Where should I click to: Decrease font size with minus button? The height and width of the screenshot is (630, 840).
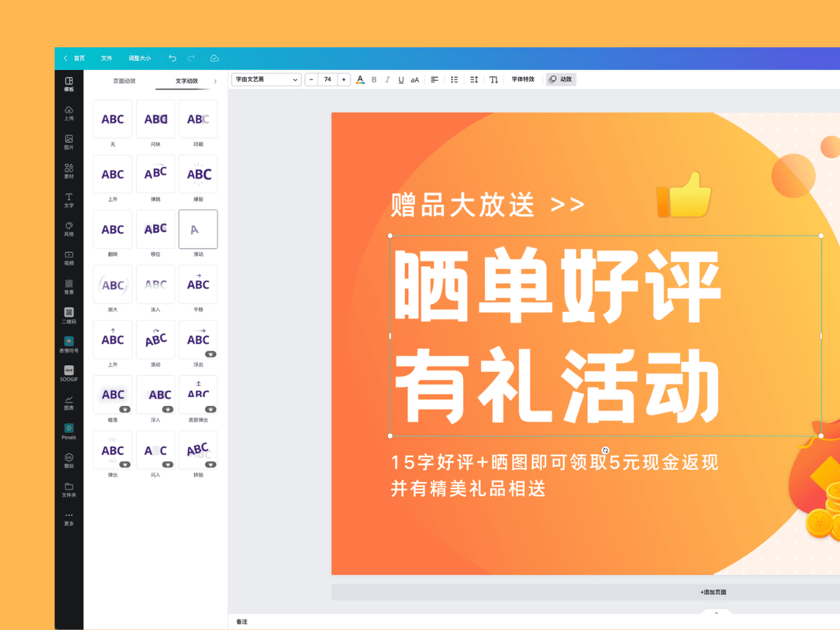point(311,79)
